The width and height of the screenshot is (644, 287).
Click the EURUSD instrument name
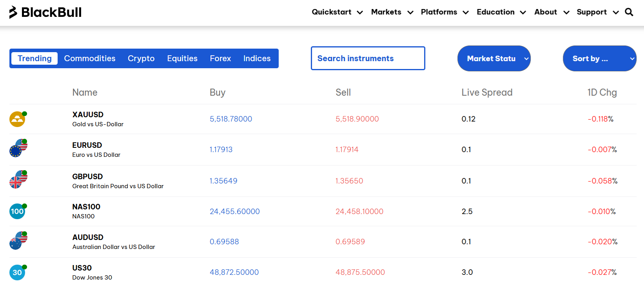pyautogui.click(x=87, y=145)
